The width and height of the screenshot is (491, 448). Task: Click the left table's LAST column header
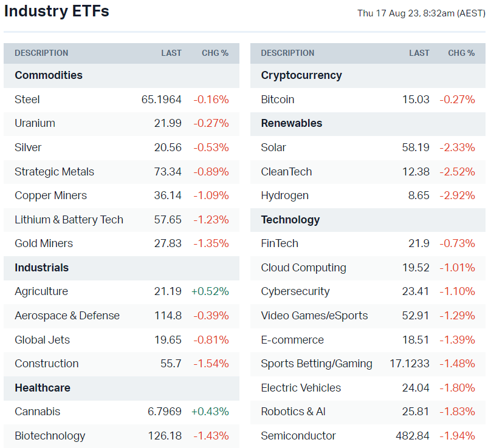click(171, 53)
